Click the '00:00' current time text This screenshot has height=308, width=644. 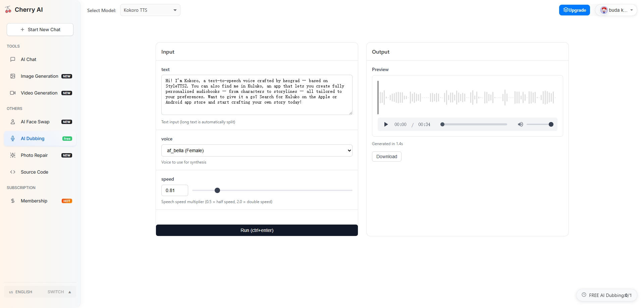400,124
